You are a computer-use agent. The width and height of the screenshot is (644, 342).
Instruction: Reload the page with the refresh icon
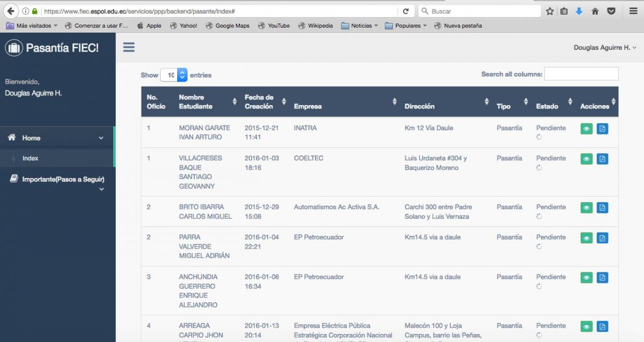(406, 11)
